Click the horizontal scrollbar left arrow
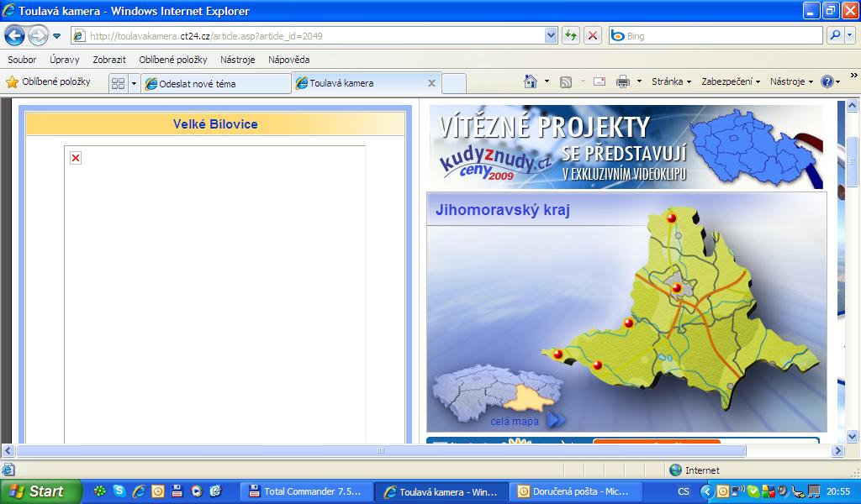Image resolution: width=861 pixels, height=504 pixels. 7,451
